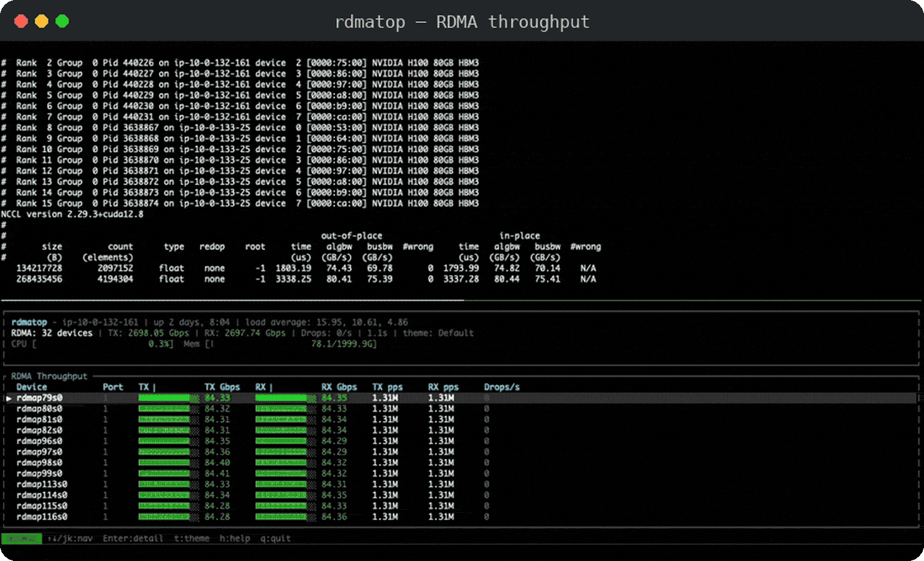Image resolution: width=924 pixels, height=561 pixels.
Task: Click the TX throughput bar for rdmap79s0
Action: [x=169, y=398]
